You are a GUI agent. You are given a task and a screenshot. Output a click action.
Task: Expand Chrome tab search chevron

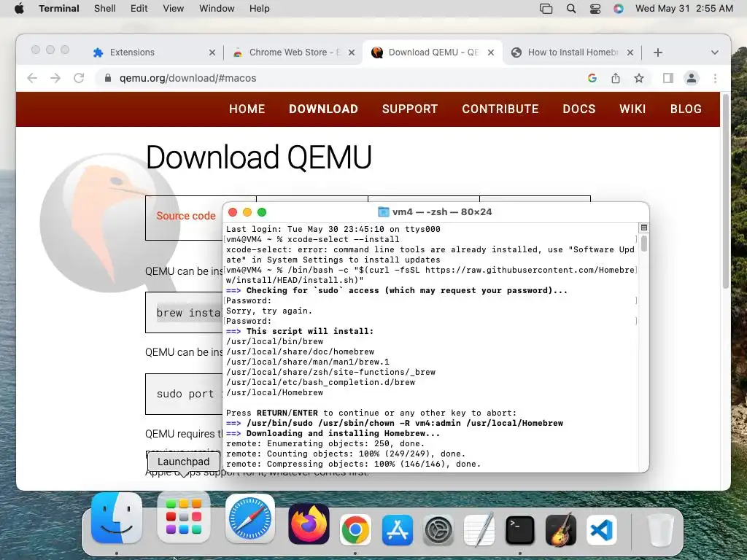[x=715, y=52]
